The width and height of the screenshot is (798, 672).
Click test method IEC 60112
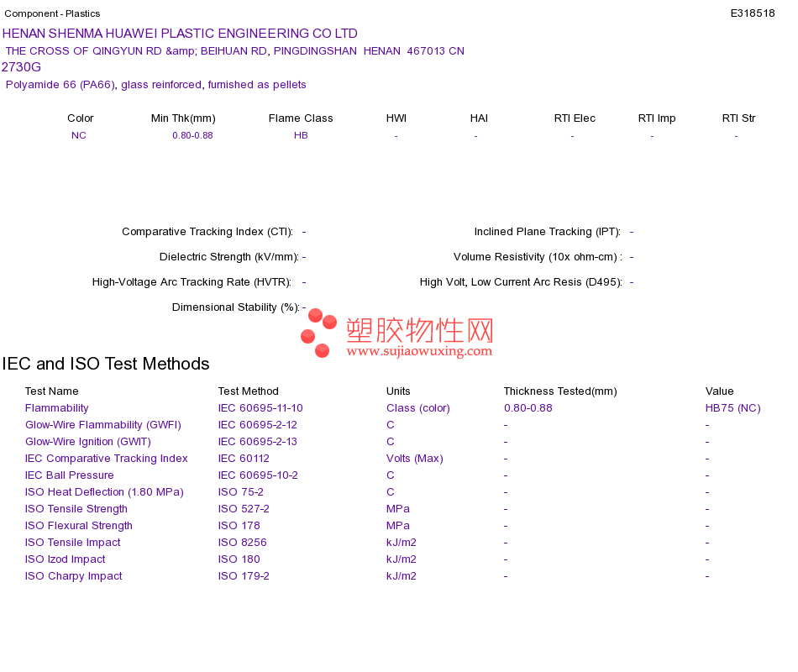pyautogui.click(x=244, y=458)
